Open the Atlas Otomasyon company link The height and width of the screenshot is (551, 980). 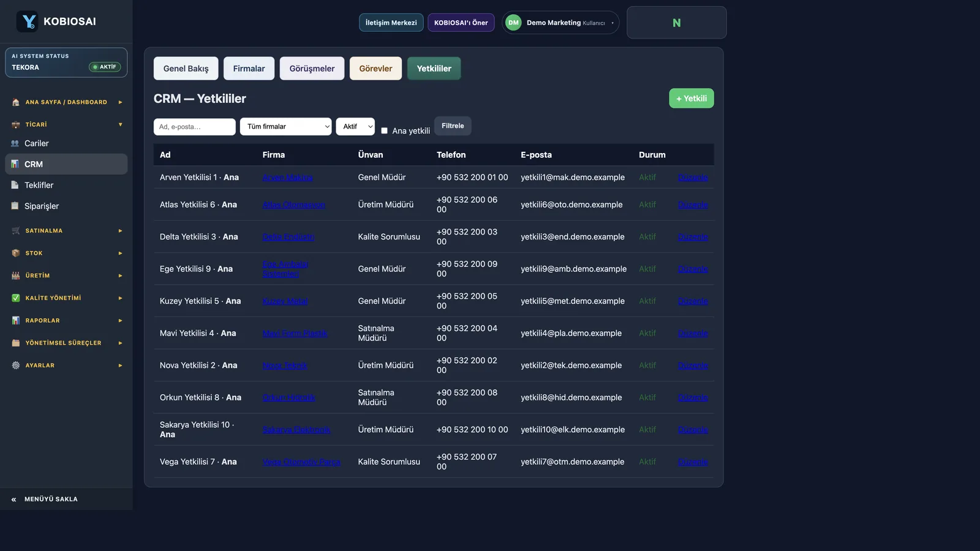pyautogui.click(x=294, y=204)
